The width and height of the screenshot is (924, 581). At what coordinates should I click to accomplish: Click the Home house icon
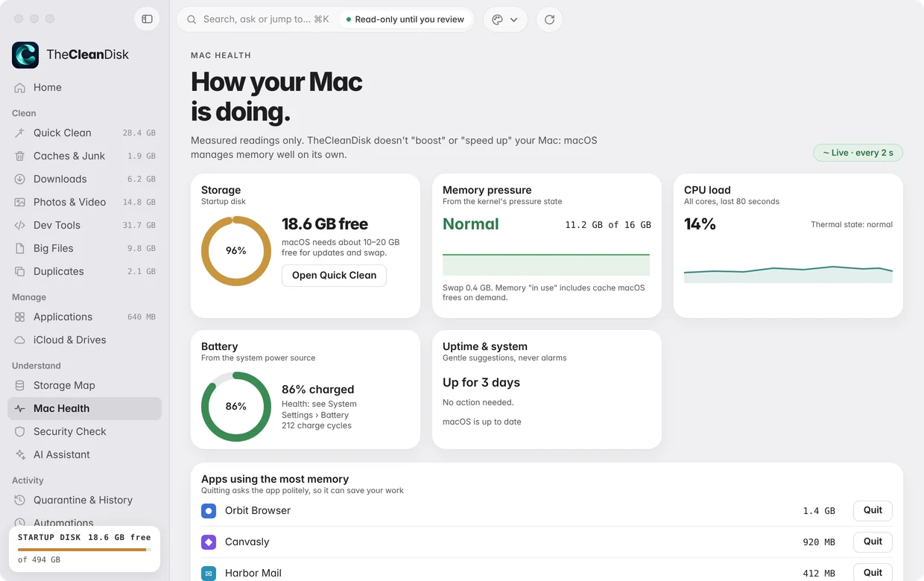pyautogui.click(x=20, y=88)
